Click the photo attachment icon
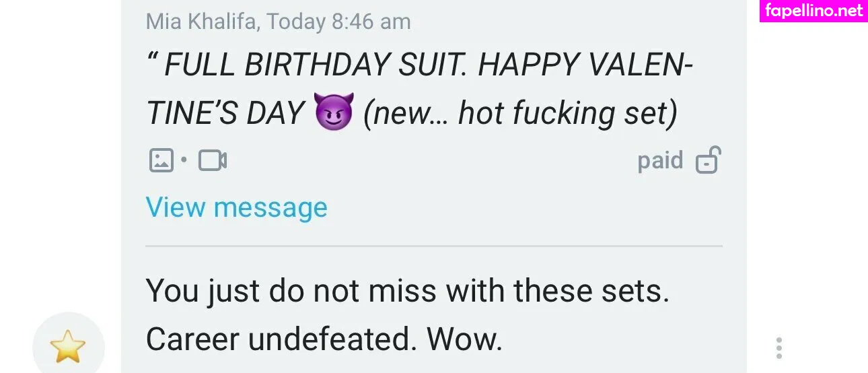 tap(161, 160)
